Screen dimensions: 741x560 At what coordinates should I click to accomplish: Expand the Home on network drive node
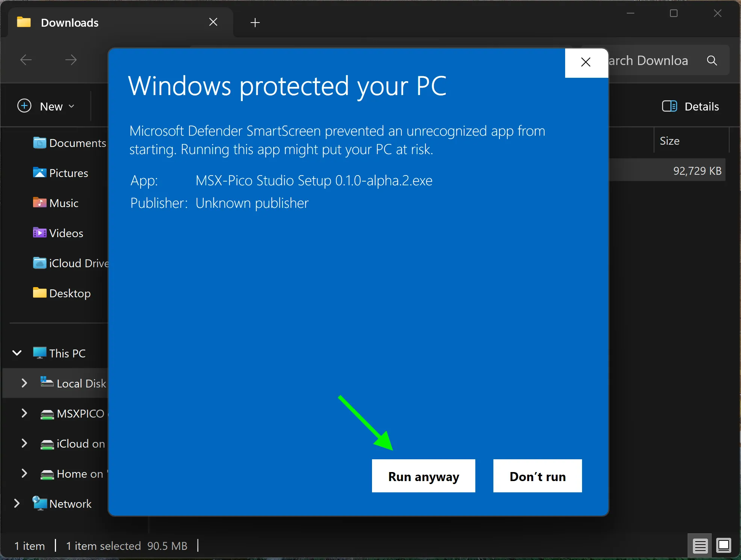click(x=24, y=473)
